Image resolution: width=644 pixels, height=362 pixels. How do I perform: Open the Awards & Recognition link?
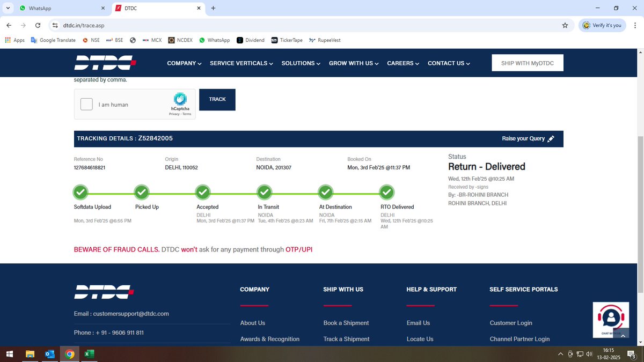click(x=270, y=339)
